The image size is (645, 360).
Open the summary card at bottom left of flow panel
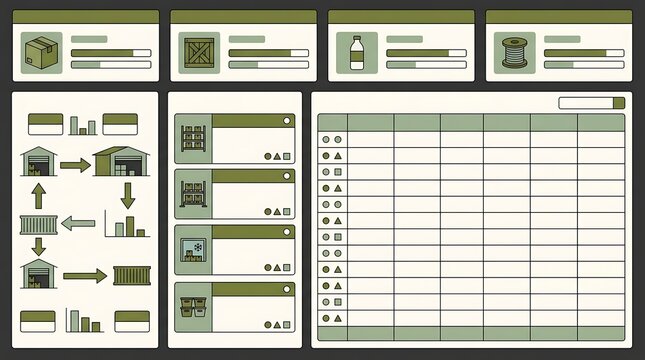pos(37,321)
